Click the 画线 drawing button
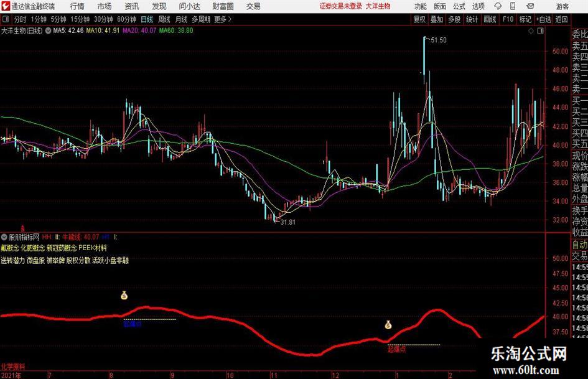This screenshot has height=379, width=588. (x=490, y=19)
